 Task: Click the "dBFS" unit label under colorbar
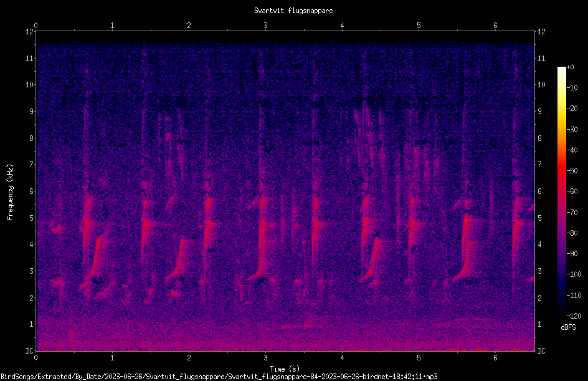(568, 327)
